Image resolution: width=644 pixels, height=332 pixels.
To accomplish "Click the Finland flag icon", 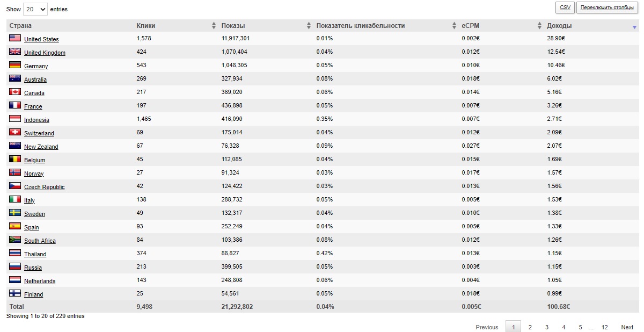I will pyautogui.click(x=15, y=293).
